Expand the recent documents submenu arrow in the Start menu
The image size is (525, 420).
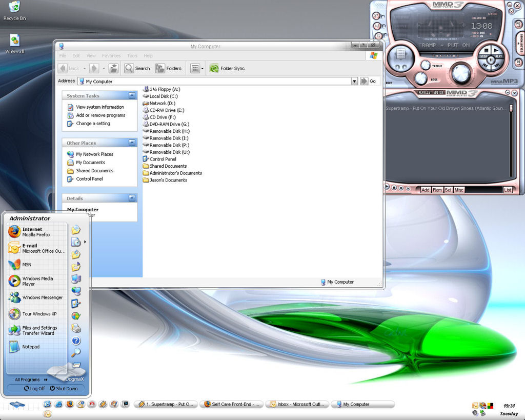85,242
